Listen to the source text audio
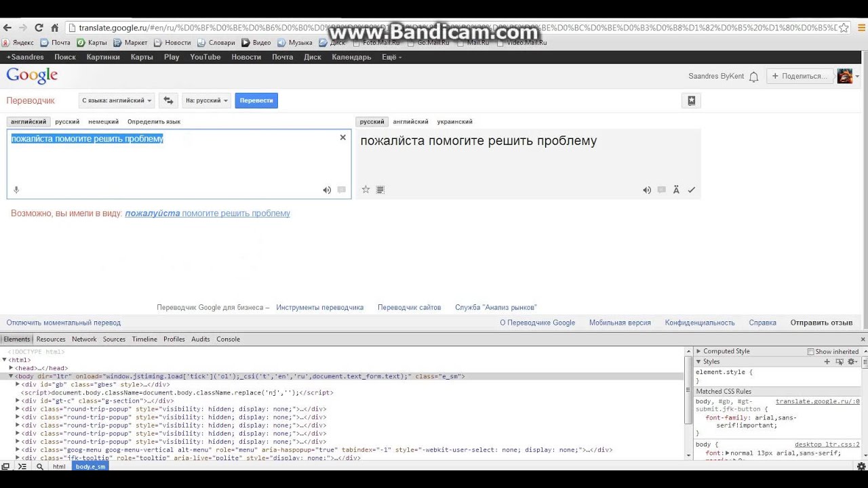868x488 pixels. (327, 190)
